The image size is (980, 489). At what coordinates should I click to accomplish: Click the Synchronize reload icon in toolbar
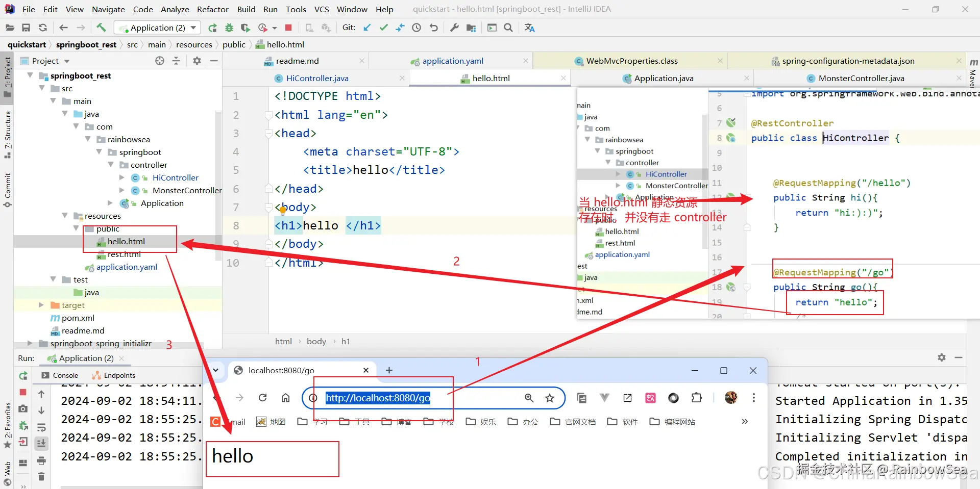[x=43, y=28]
